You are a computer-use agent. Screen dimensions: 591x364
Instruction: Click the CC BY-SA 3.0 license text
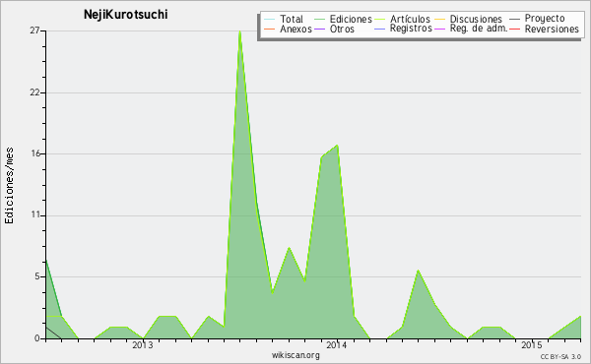click(x=560, y=356)
